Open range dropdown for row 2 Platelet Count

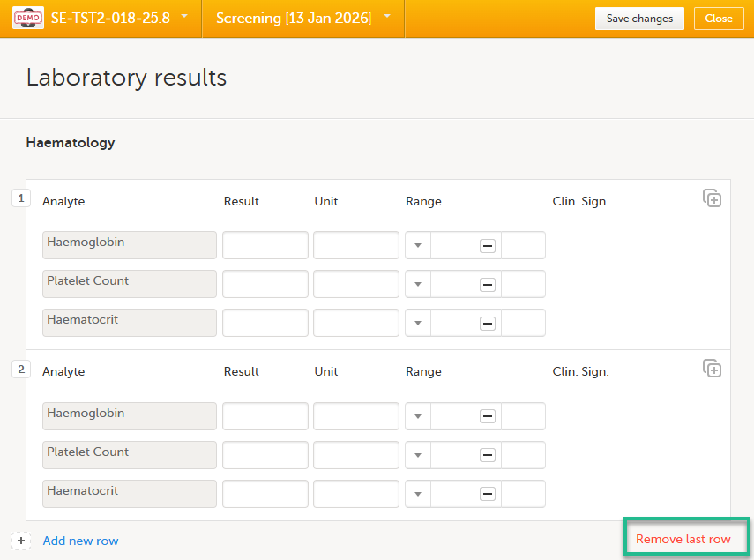(x=418, y=456)
